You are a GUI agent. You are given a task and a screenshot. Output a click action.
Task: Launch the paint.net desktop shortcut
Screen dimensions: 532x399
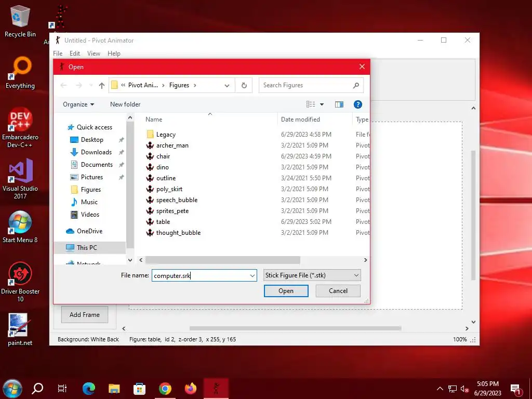[20, 329]
